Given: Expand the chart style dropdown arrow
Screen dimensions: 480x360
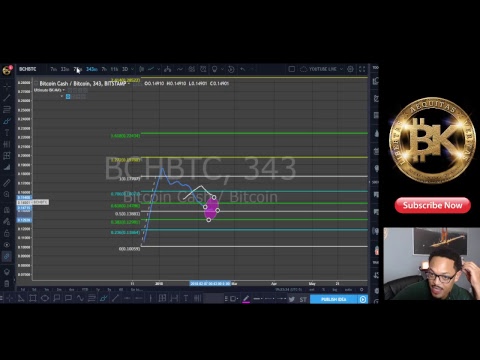Looking at the screenshot, I should 158,69.
